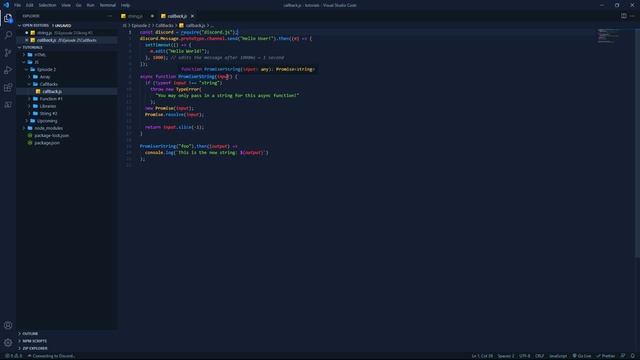Expand the Libraries folder
Viewport: 640px width, 360px height.
click(x=67, y=106)
